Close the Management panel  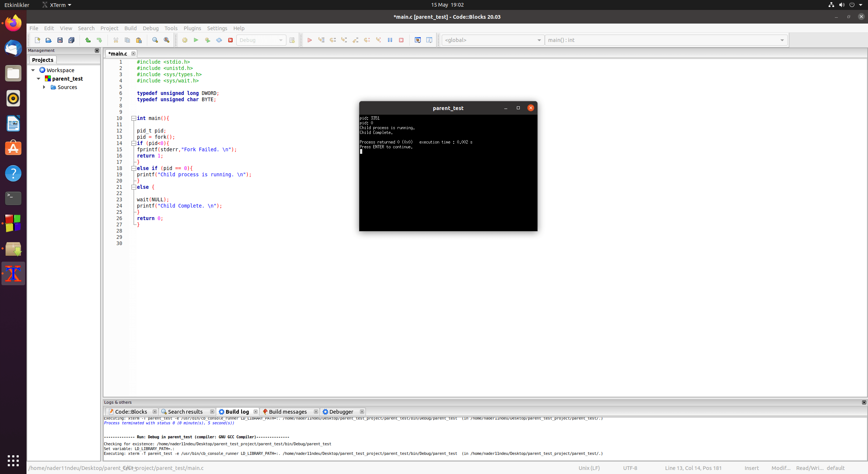[97, 51]
